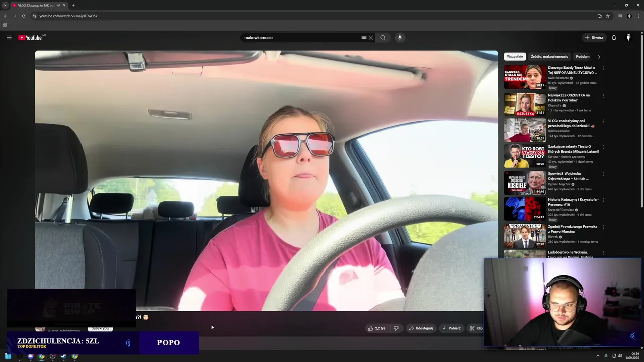
Task: Install app icon in address bar
Action: (599, 16)
